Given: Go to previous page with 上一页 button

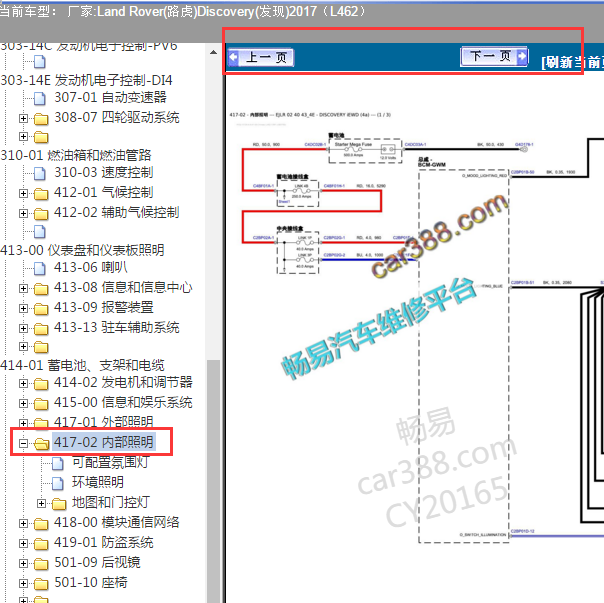Looking at the screenshot, I should pos(261,57).
